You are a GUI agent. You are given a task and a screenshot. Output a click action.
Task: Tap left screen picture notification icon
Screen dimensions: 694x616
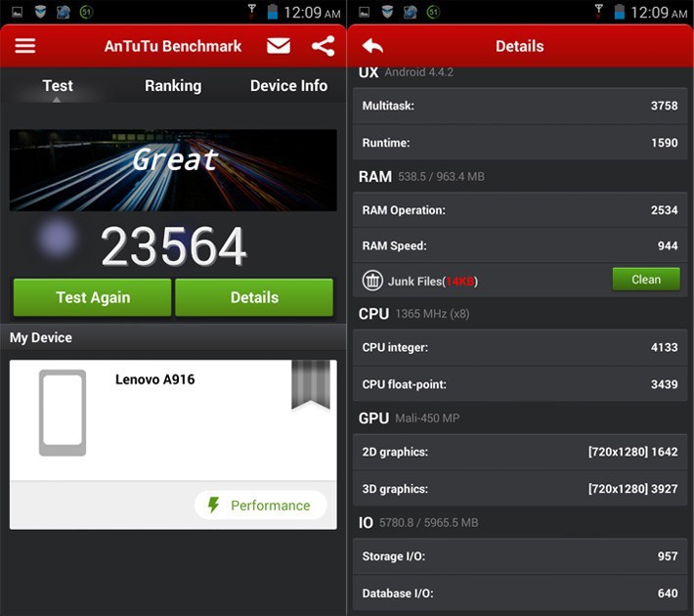click(18, 12)
